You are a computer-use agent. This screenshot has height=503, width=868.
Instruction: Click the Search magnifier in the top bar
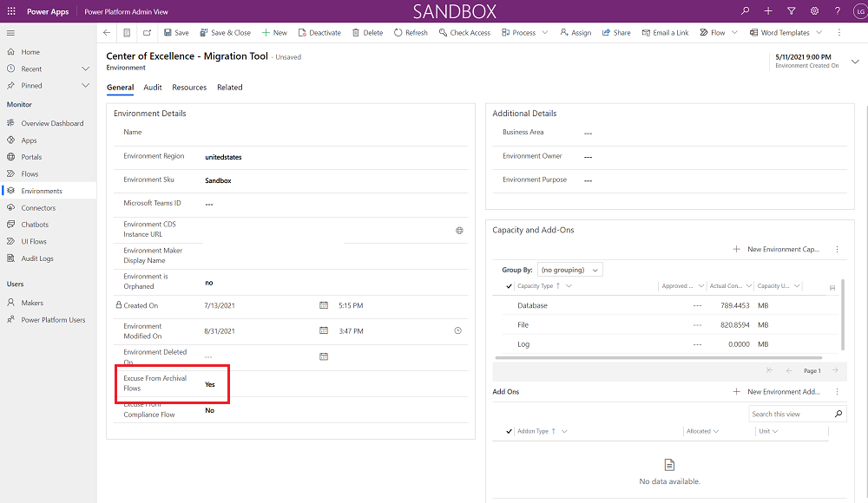click(744, 10)
